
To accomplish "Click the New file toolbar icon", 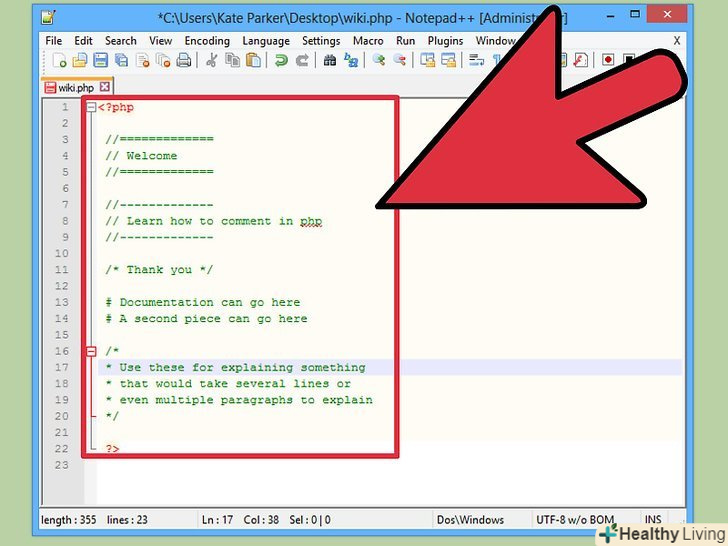I will coord(60,61).
